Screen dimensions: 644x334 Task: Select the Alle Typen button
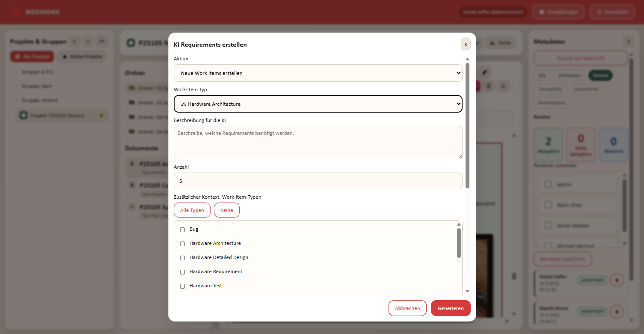tap(192, 210)
